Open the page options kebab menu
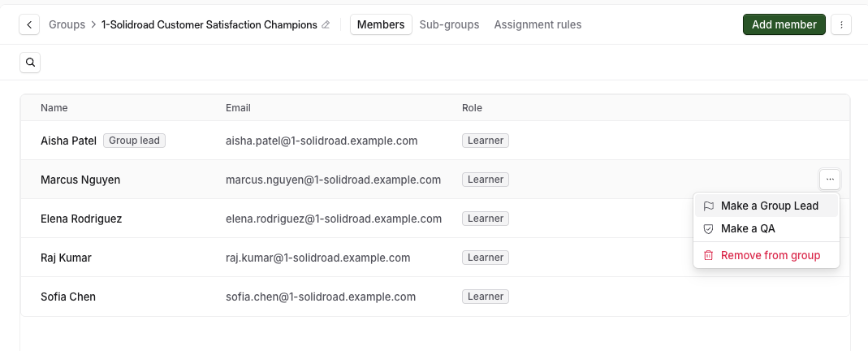The height and width of the screenshot is (351, 868). tap(841, 25)
